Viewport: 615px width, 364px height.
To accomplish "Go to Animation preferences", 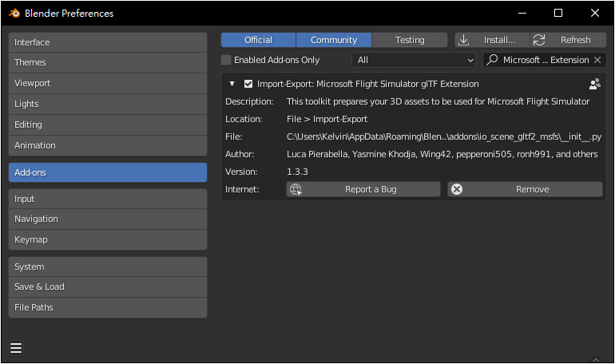I will click(108, 146).
